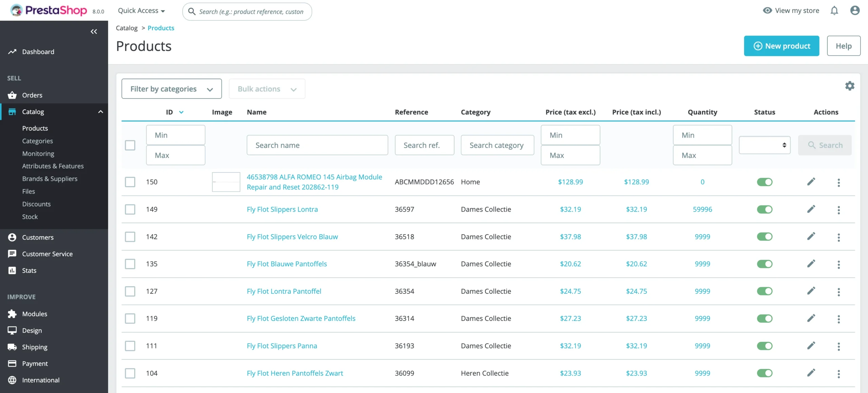The width and height of the screenshot is (868, 393).
Task: Click the eye icon beside View my store
Action: (x=767, y=11)
